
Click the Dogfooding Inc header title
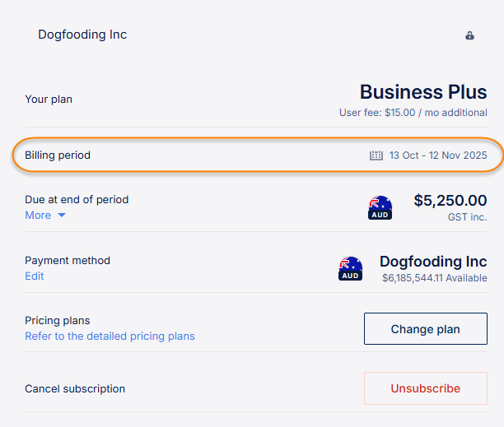coord(82,35)
